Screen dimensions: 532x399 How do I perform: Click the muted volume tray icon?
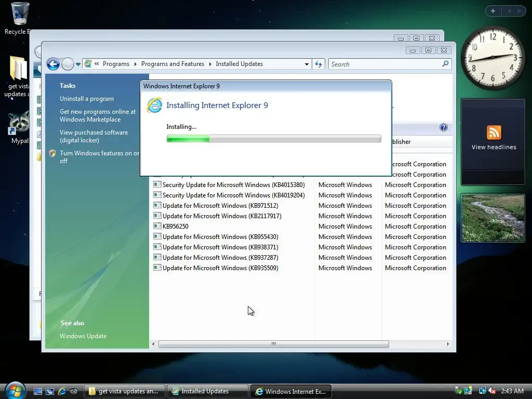[x=493, y=391]
